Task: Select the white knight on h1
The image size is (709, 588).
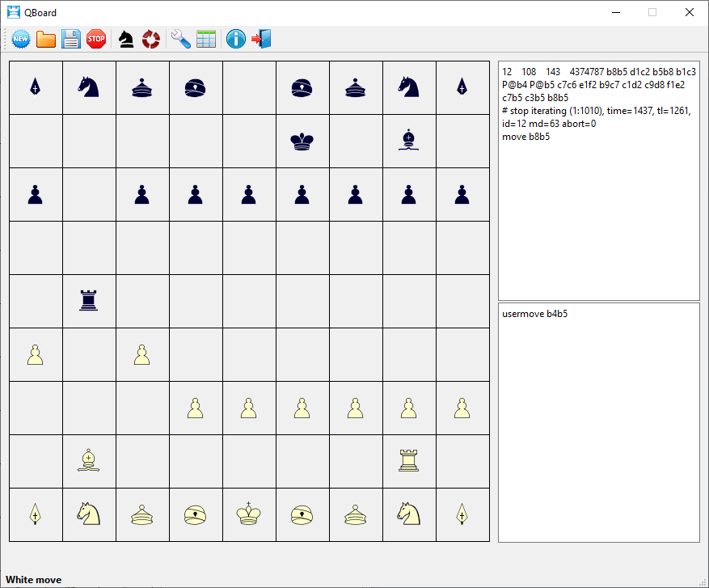Action: point(409,514)
